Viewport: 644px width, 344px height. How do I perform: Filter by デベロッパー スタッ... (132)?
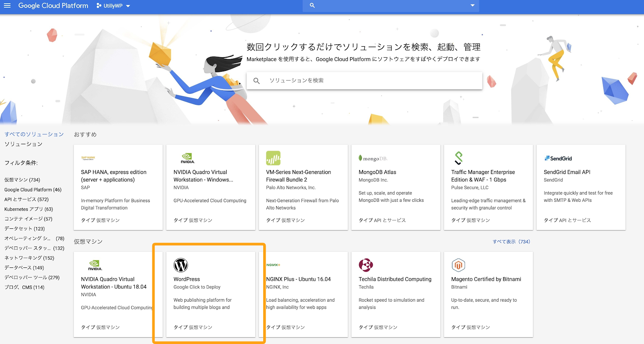34,248
